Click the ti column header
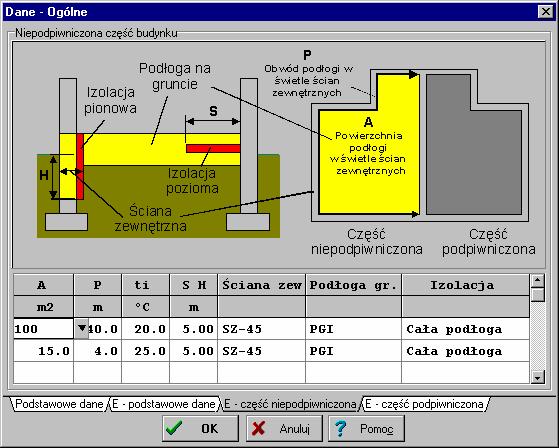Screen dimensions: 559x448 (145, 284)
